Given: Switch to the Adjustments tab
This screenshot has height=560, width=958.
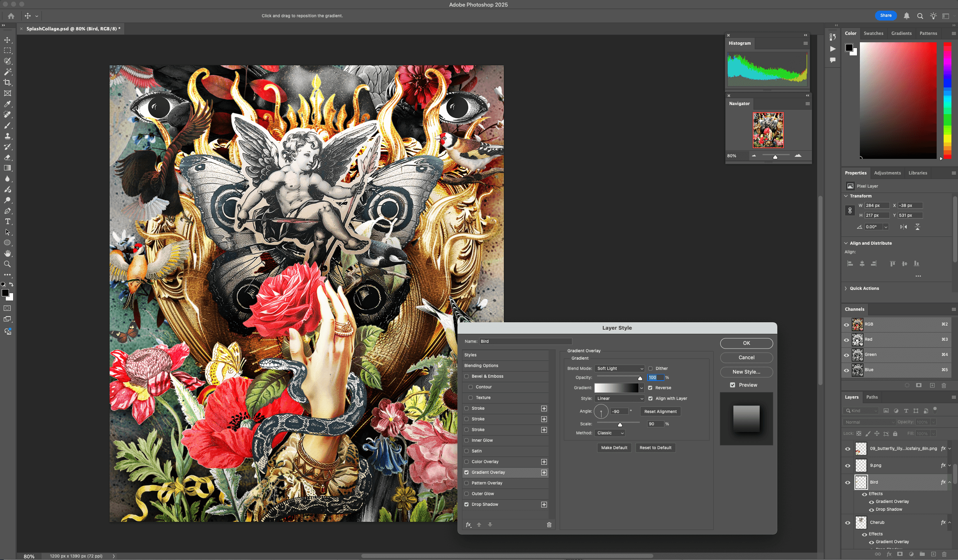Looking at the screenshot, I should (x=887, y=173).
